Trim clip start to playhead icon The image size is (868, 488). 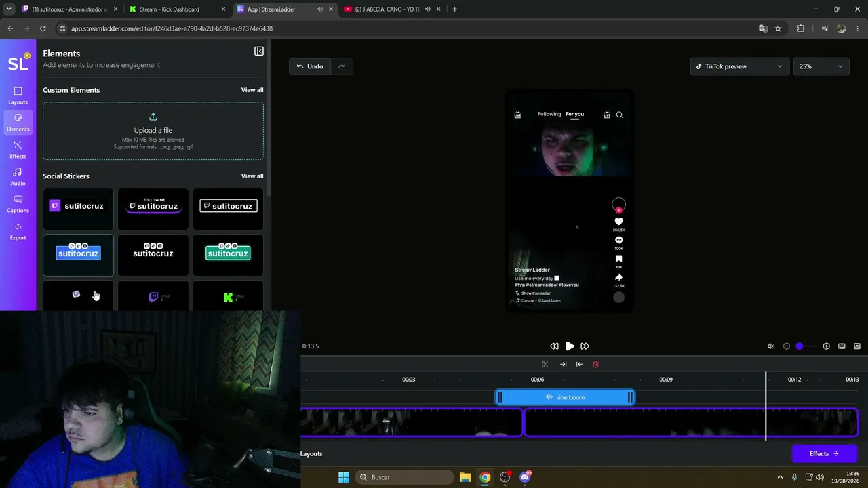(x=579, y=365)
